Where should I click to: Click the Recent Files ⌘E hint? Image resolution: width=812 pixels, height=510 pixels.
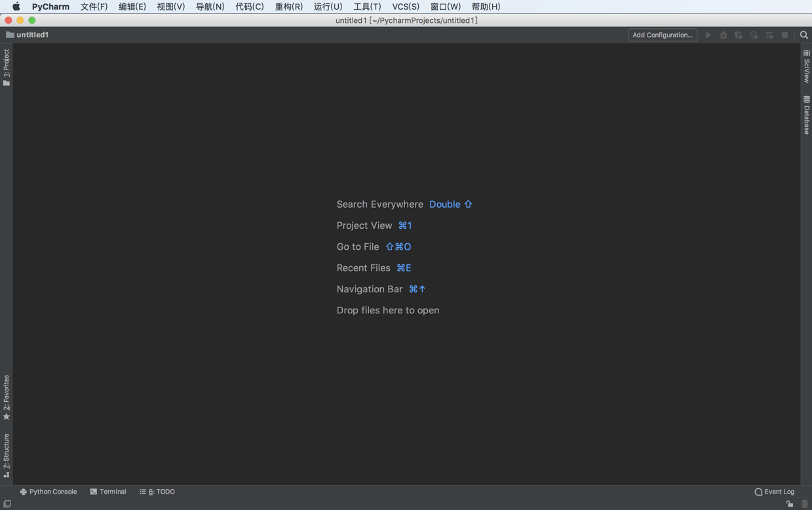374,268
